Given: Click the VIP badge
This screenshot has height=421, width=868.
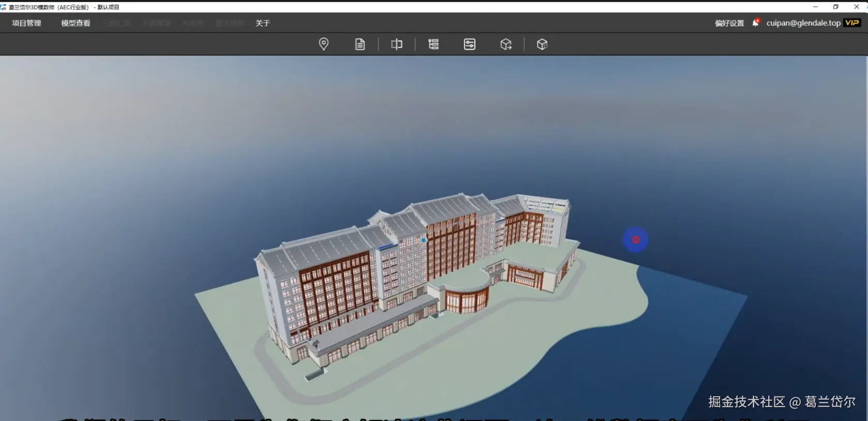Looking at the screenshot, I should point(852,23).
